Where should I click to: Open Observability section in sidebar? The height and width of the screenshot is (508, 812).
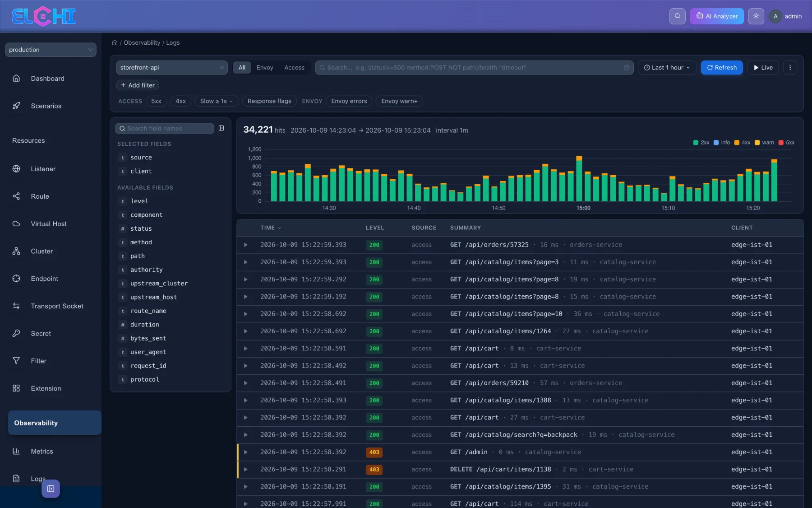(55, 423)
